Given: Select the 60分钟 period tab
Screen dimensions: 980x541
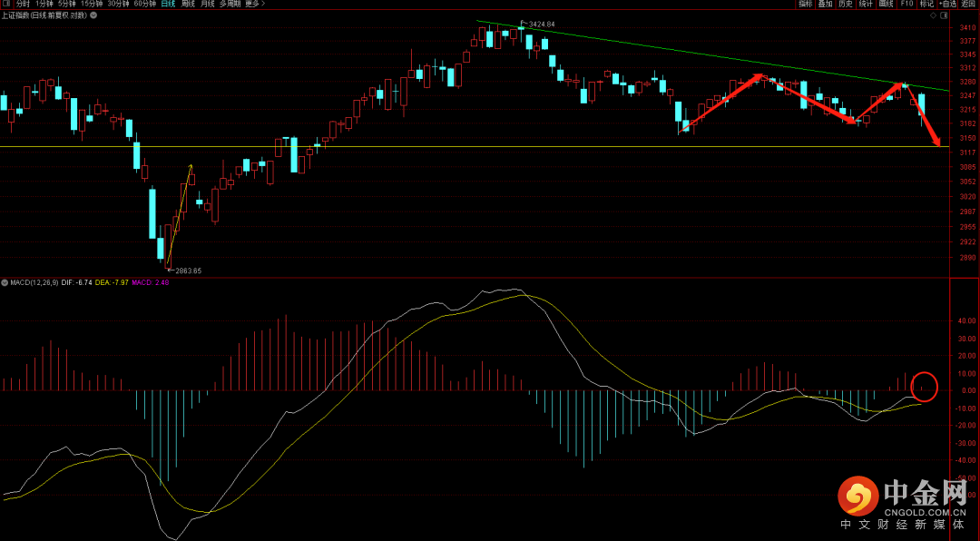Looking at the screenshot, I should click(145, 4).
